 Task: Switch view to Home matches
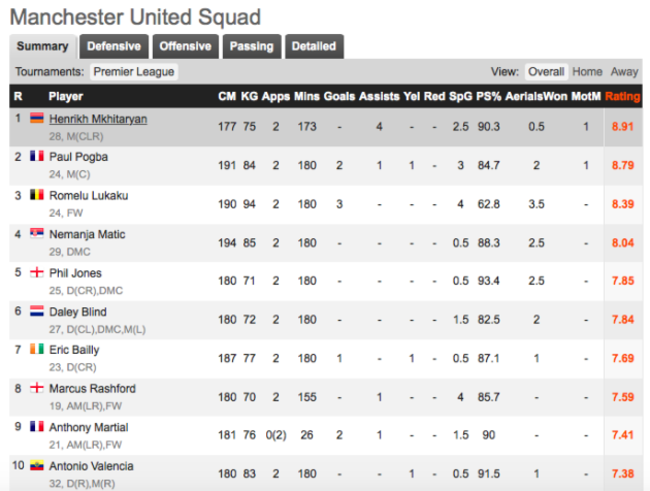tap(587, 72)
